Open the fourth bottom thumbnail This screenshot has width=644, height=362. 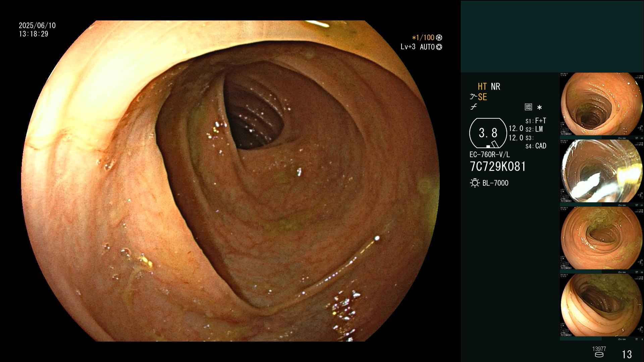click(x=602, y=305)
